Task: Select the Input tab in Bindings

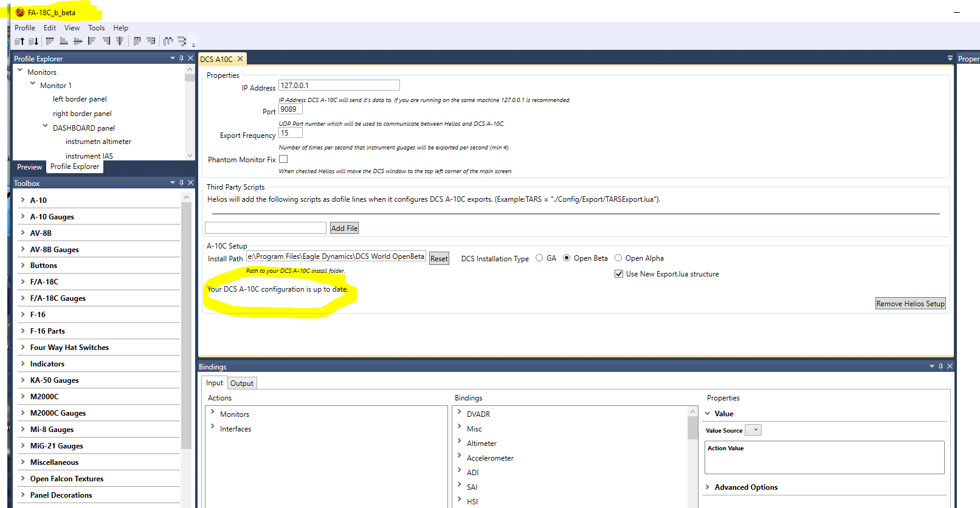Action: [x=215, y=383]
